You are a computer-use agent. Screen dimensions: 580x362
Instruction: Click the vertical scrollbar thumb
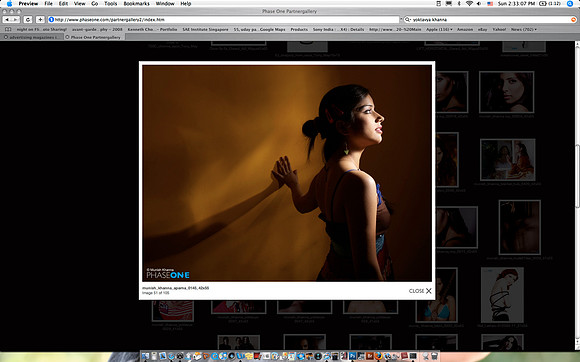click(x=577, y=176)
